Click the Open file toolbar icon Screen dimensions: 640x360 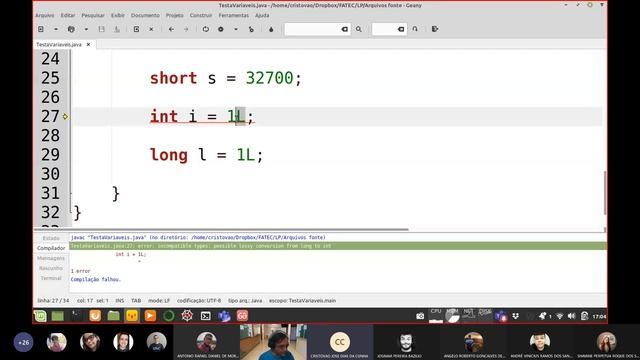71,29
